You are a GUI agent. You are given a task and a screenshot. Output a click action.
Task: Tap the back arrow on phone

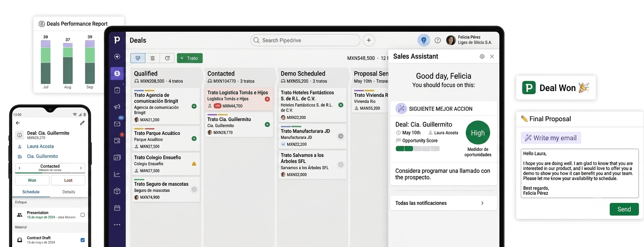point(18,123)
